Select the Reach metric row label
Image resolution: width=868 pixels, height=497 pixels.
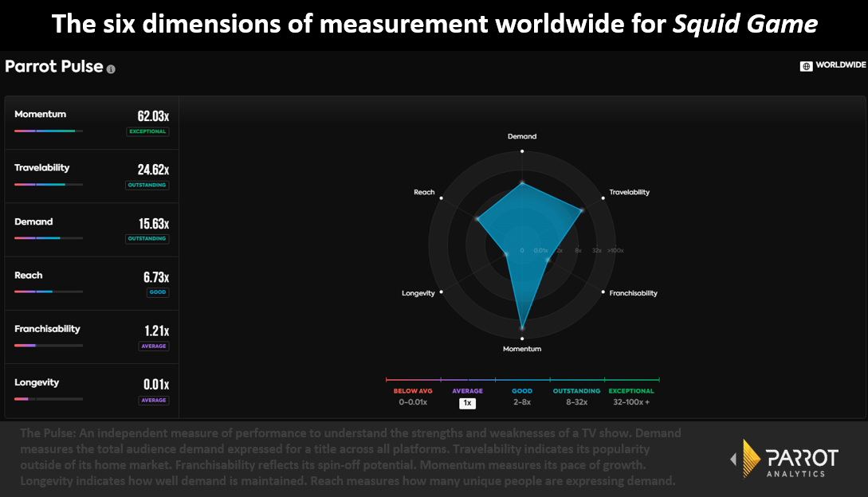click(28, 275)
